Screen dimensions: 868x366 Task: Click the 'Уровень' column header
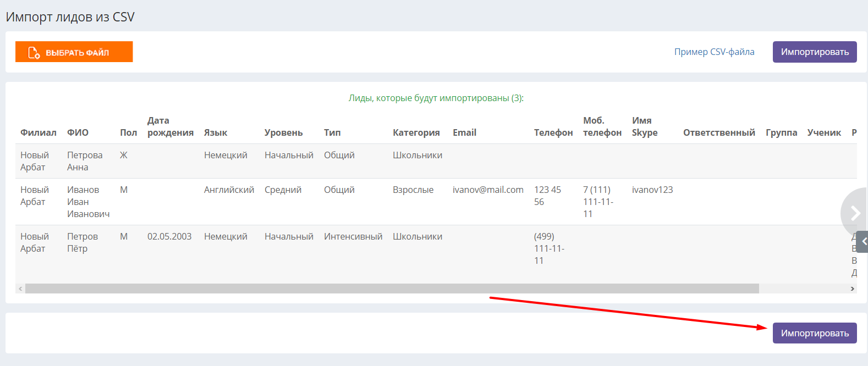click(x=283, y=132)
